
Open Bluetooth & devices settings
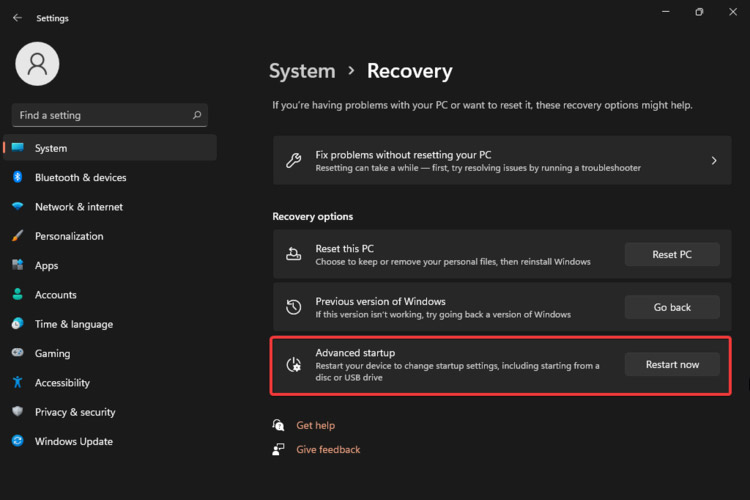point(80,178)
